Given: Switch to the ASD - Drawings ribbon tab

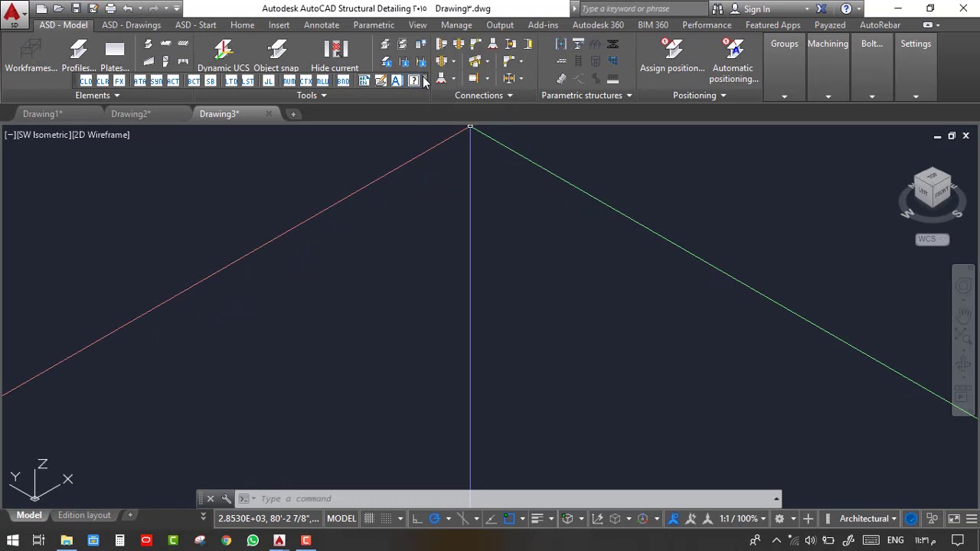Looking at the screenshot, I should point(132,25).
